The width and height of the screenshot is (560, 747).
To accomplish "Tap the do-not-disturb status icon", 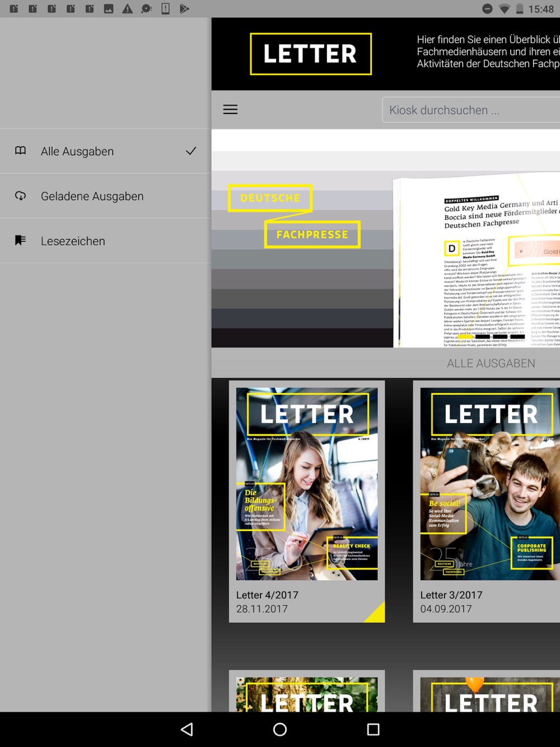I will (x=488, y=9).
